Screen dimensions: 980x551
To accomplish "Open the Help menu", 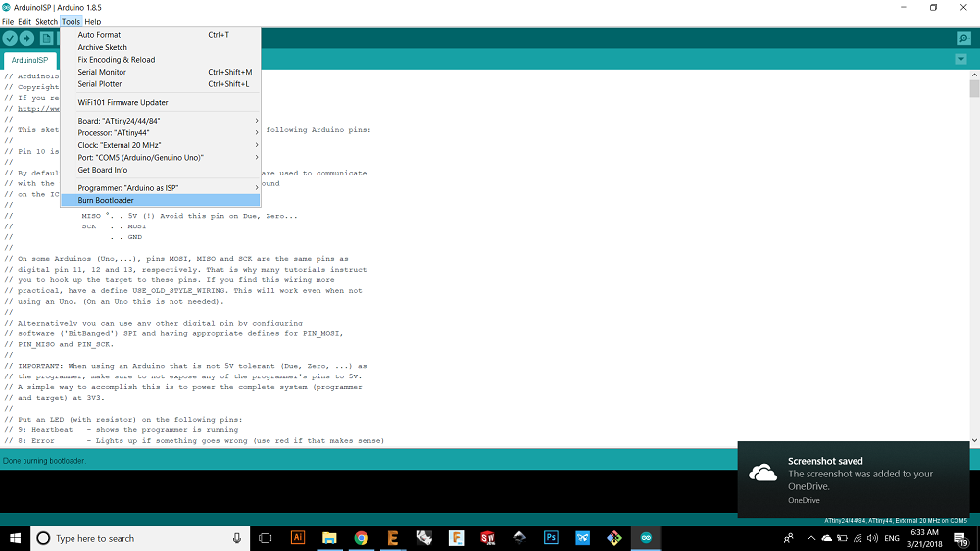I will [x=92, y=22].
